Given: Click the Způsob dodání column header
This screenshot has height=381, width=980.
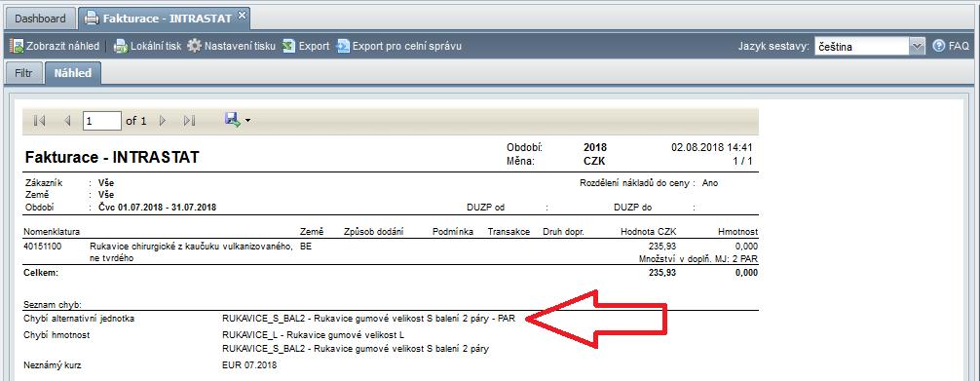Looking at the screenshot, I should pyautogui.click(x=374, y=232).
